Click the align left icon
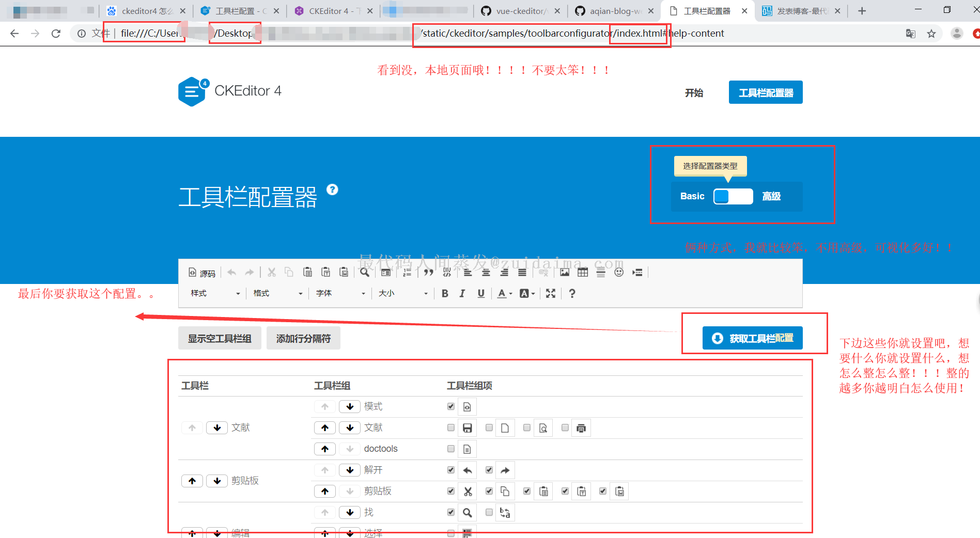The height and width of the screenshot is (538, 980). coord(468,272)
